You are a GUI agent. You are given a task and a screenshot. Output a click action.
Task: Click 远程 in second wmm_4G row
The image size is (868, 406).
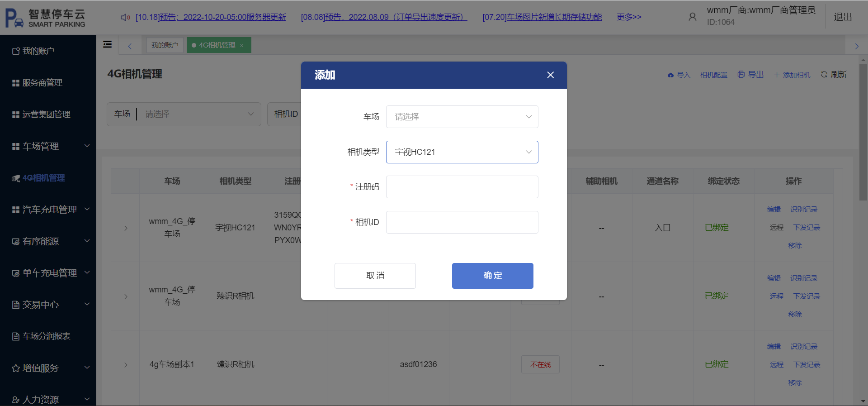[x=777, y=296]
